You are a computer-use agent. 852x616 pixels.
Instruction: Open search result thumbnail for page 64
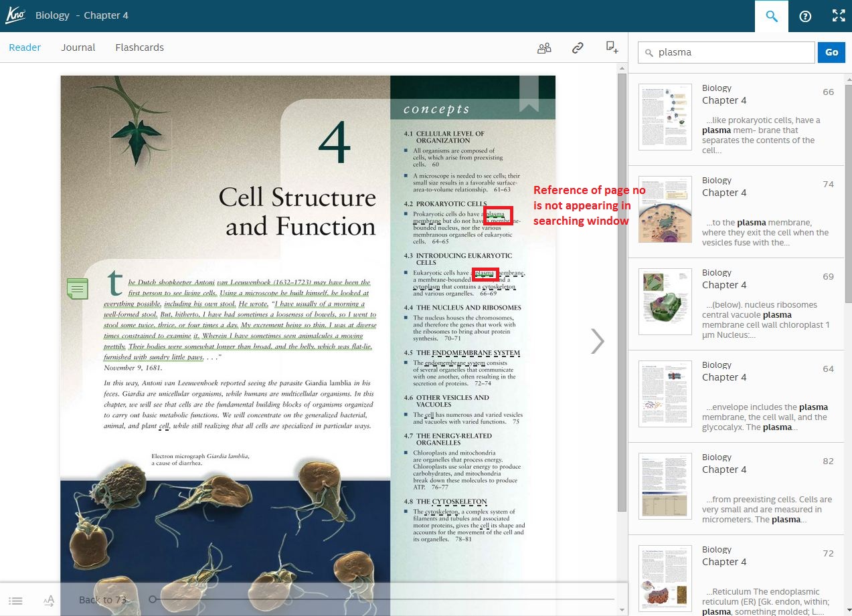[x=665, y=394]
